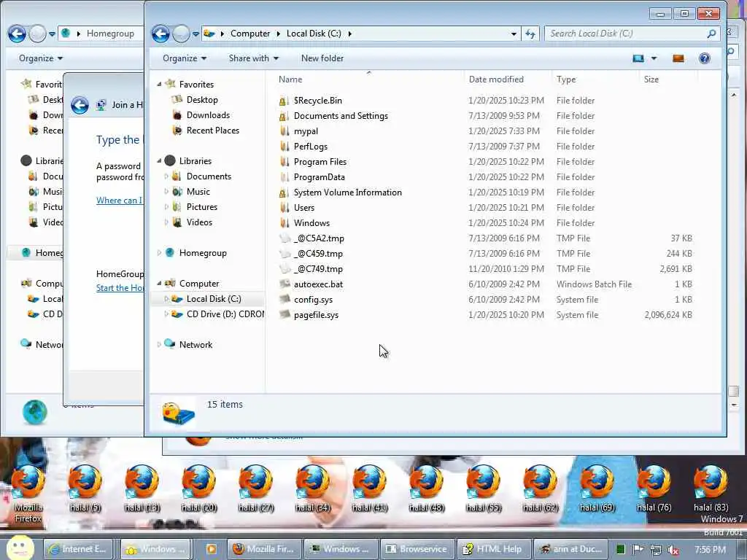
Task: Expand Documents library node
Action: [166, 176]
